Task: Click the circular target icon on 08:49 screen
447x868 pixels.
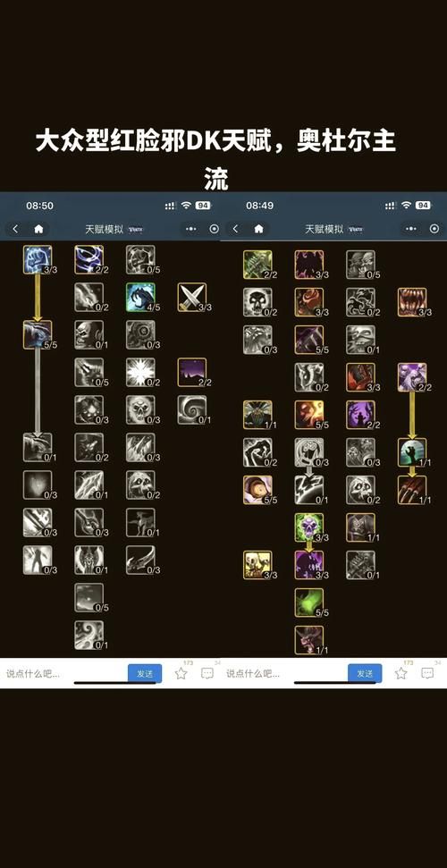Action: [434, 229]
